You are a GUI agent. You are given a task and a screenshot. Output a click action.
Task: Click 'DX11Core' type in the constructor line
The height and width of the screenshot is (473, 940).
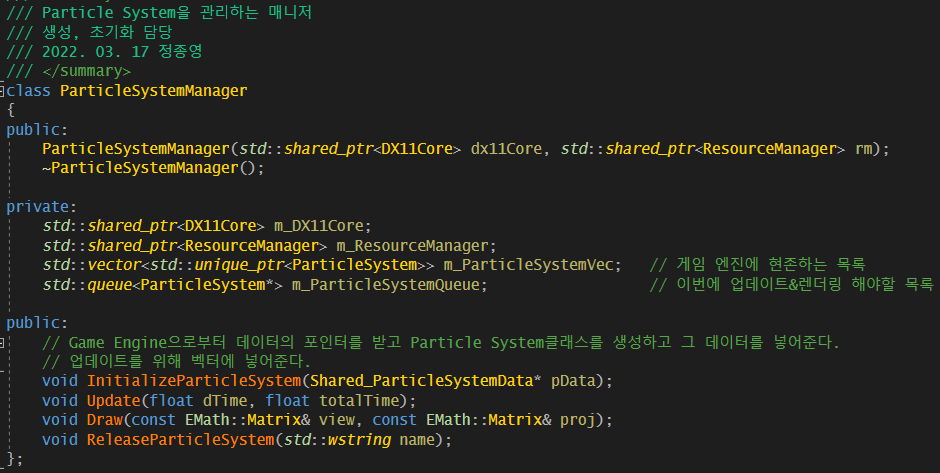(x=417, y=149)
